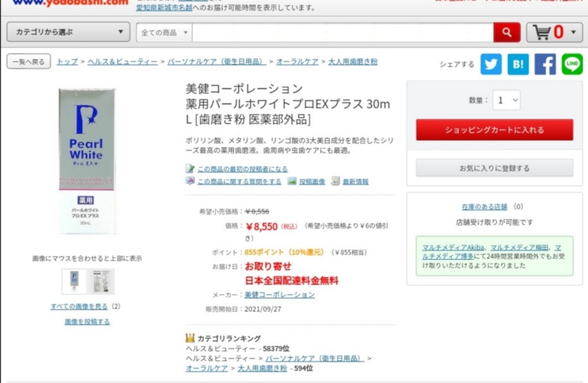Open the 最新情報 link

(356, 181)
